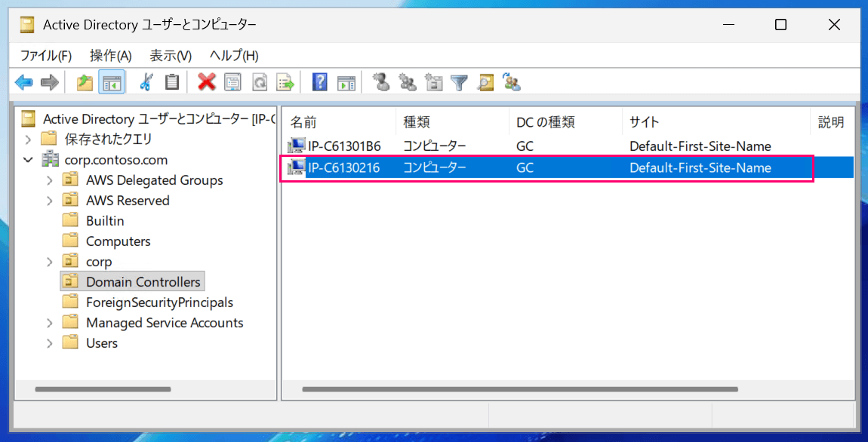This screenshot has height=442, width=868.
Task: Click the create new group icon
Action: [408, 83]
